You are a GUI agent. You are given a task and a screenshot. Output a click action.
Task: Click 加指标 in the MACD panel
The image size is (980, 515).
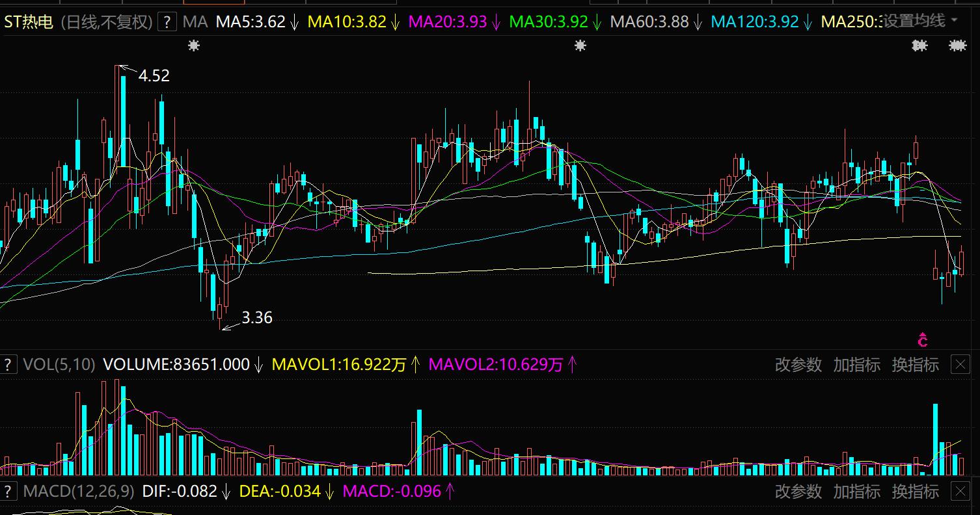click(856, 491)
